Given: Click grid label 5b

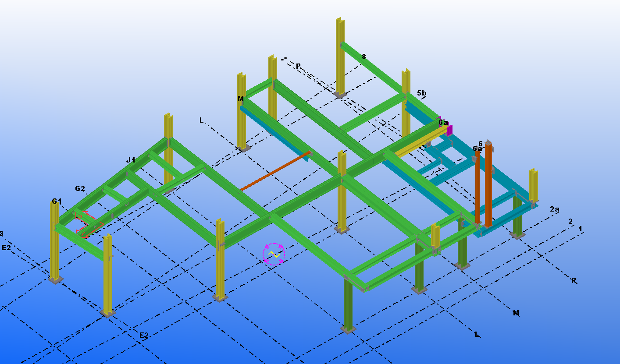Looking at the screenshot, I should tap(422, 93).
